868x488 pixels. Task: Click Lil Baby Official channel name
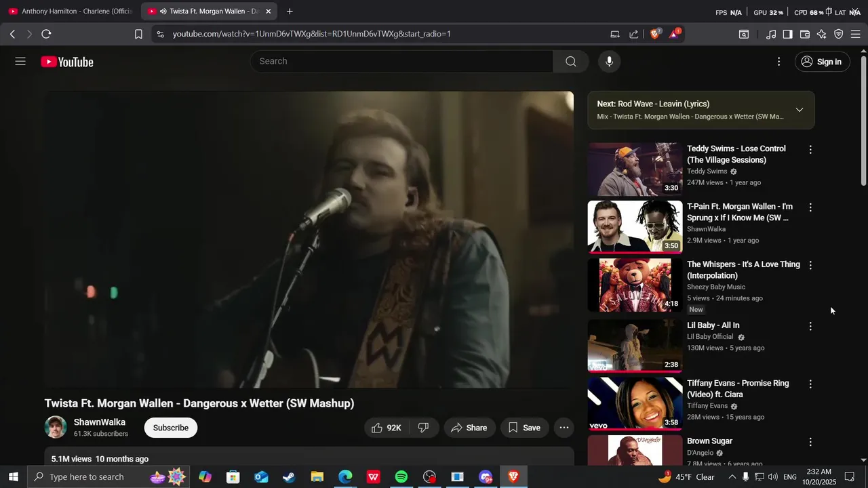[710, 337]
